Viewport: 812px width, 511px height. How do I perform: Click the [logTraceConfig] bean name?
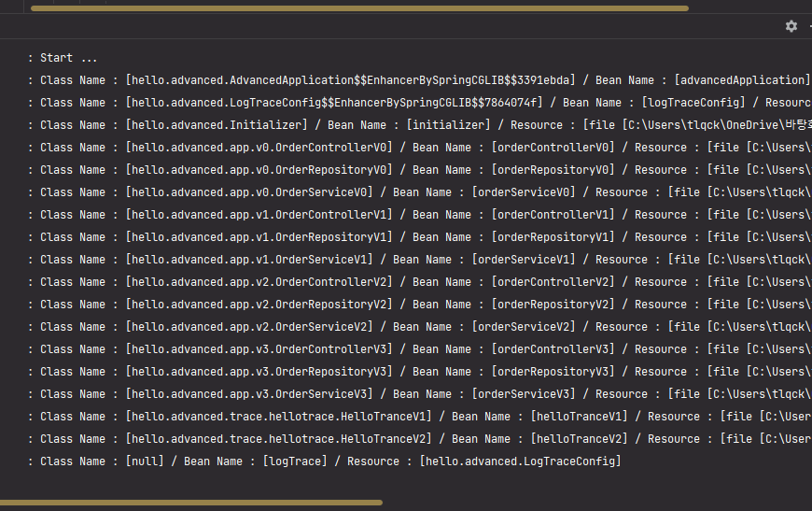pyautogui.click(x=693, y=103)
